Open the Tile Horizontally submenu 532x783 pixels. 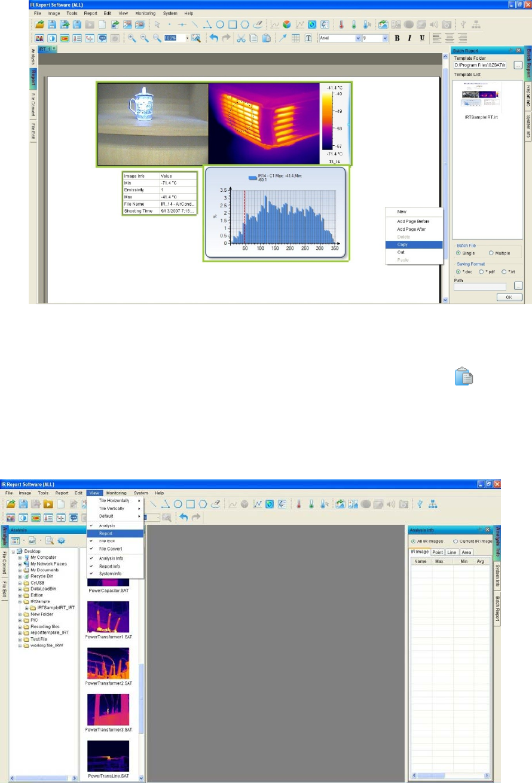115,500
